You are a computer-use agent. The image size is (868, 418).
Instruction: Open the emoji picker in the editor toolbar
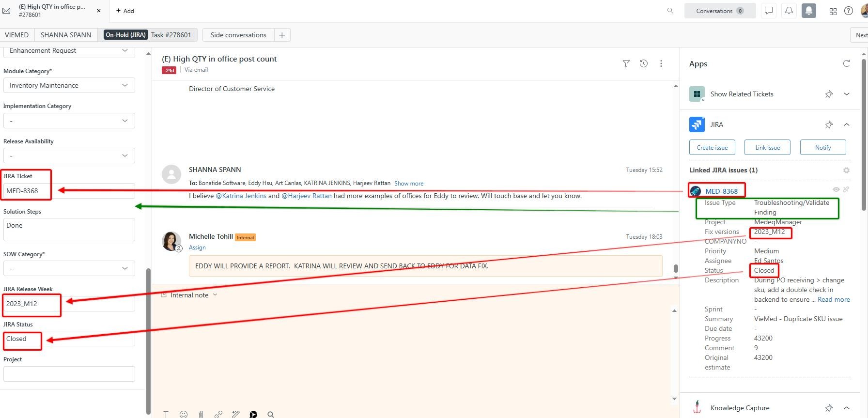(x=184, y=414)
